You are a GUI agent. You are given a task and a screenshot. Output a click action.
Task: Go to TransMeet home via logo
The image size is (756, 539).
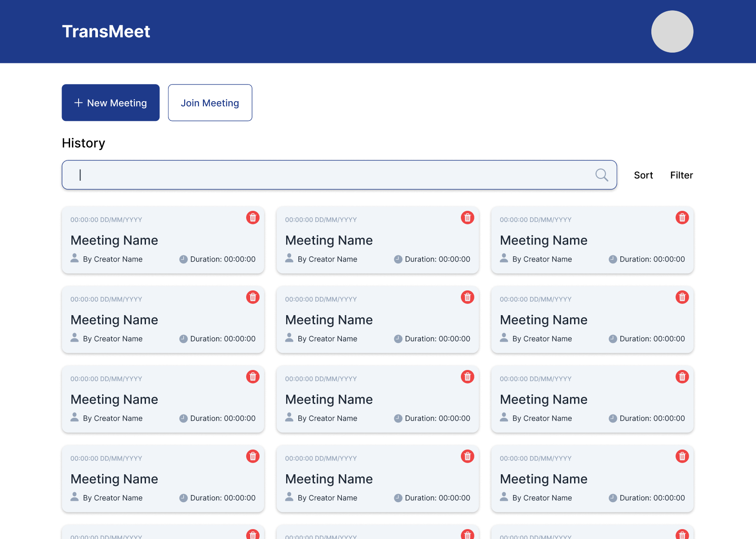coord(106,31)
